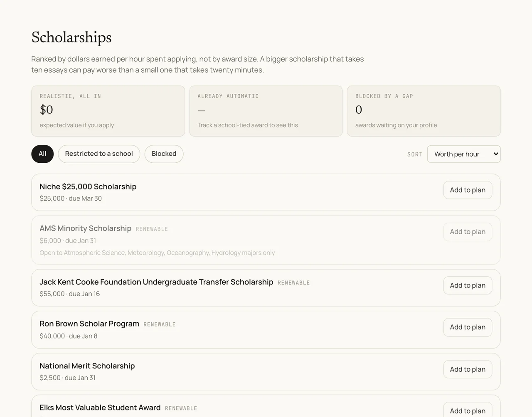Add Ron Brown Scholar Program to plan
This screenshot has height=417, width=532.
468,327
